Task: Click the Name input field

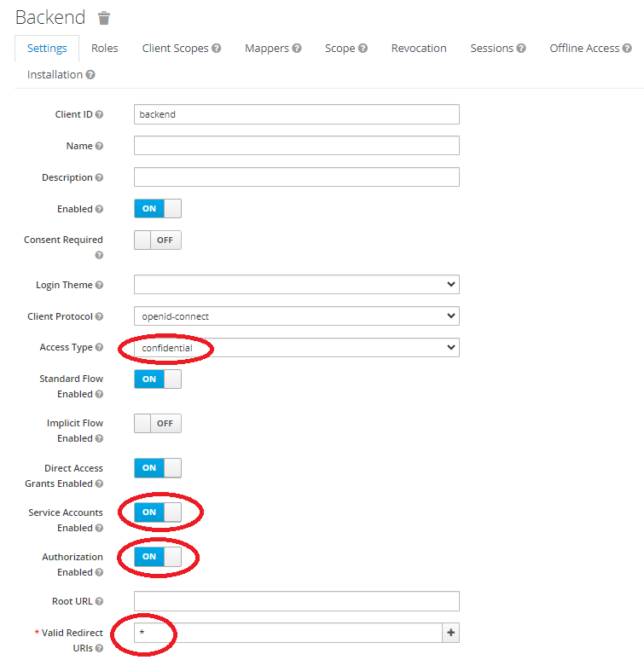Action: tap(297, 146)
